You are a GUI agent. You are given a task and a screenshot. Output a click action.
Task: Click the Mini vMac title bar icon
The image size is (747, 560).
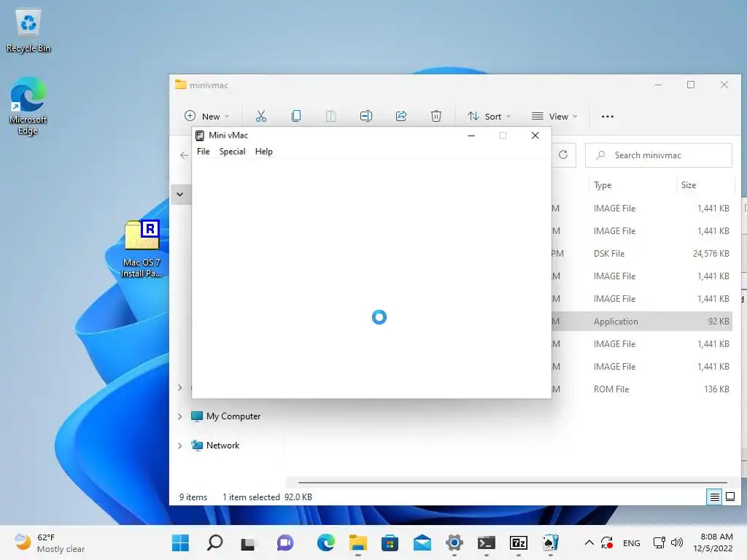click(200, 135)
